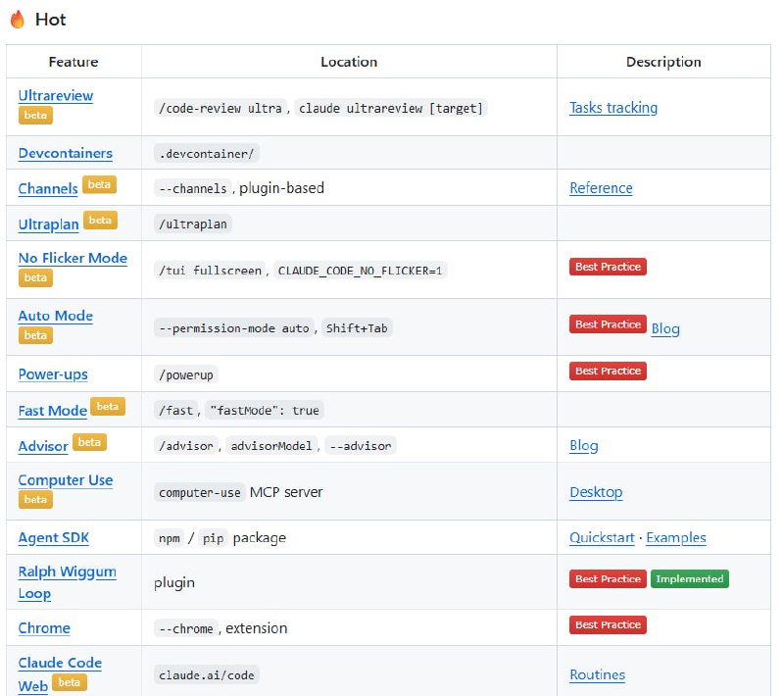Viewport: 784px width, 696px height.
Task: Open the No Flicker Mode link
Action: (x=73, y=258)
